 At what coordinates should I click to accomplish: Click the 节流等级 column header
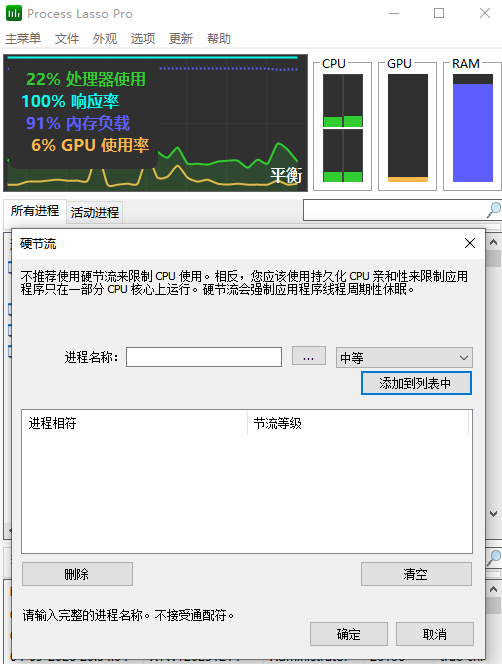pyautogui.click(x=358, y=423)
